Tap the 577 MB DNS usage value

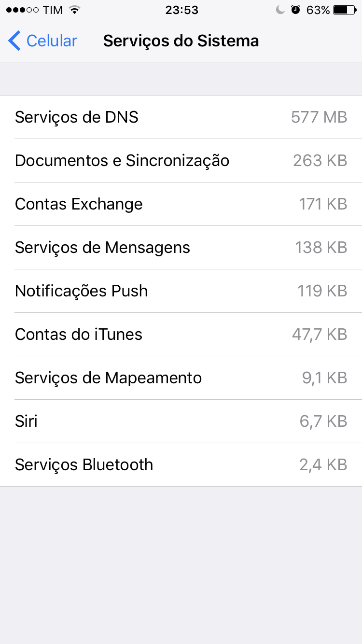(x=319, y=117)
